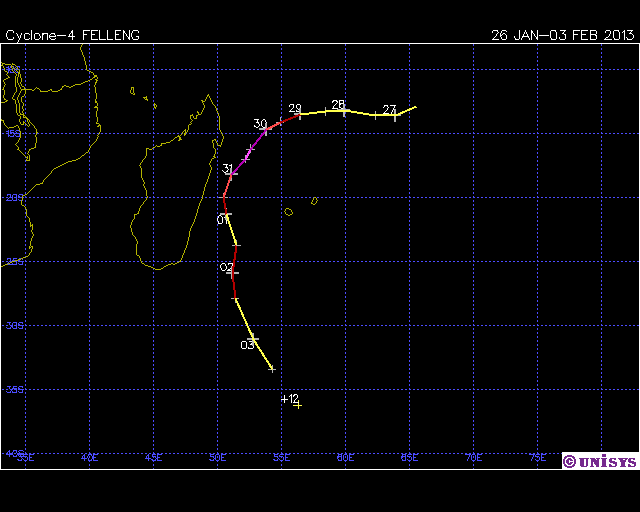Click the small Reunion island outline
Image resolution: width=640 pixels, height=512 pixels.
(288, 211)
